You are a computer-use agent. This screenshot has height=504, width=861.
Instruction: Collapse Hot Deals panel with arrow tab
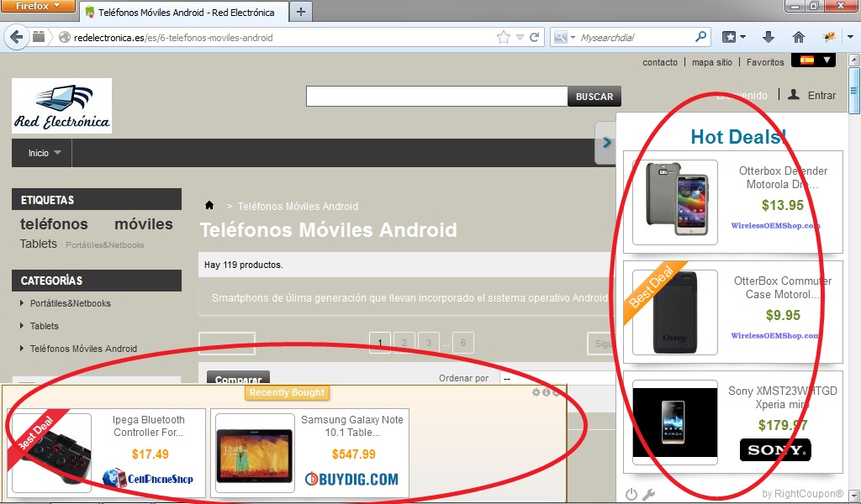pos(606,143)
